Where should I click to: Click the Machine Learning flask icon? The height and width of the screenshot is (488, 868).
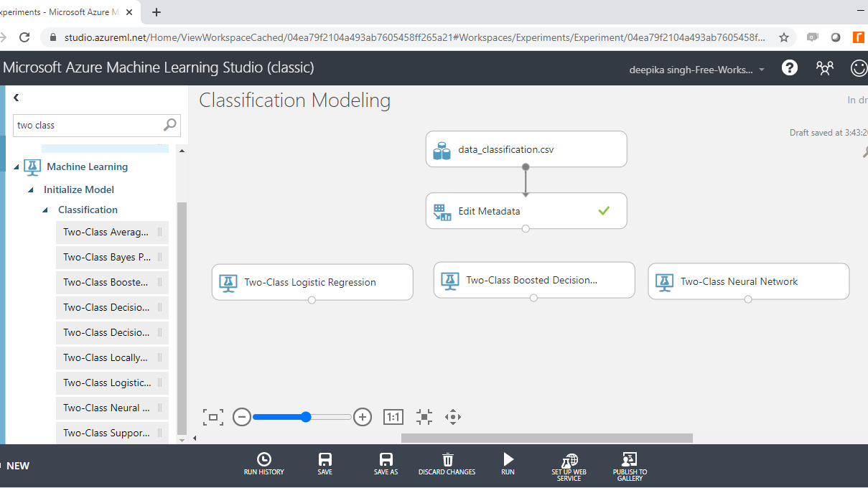point(32,167)
